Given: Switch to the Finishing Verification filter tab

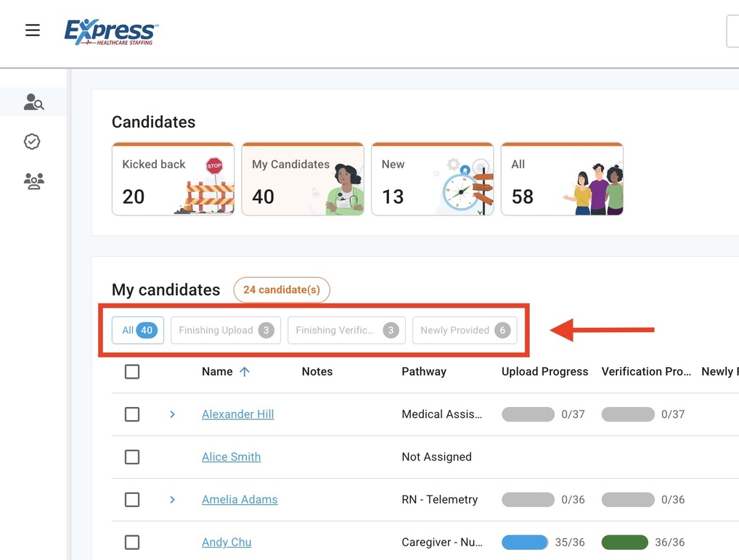Looking at the screenshot, I should coord(346,330).
